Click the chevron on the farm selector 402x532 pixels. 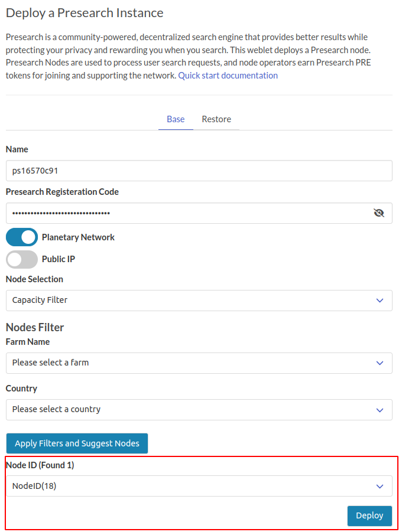[x=380, y=363]
